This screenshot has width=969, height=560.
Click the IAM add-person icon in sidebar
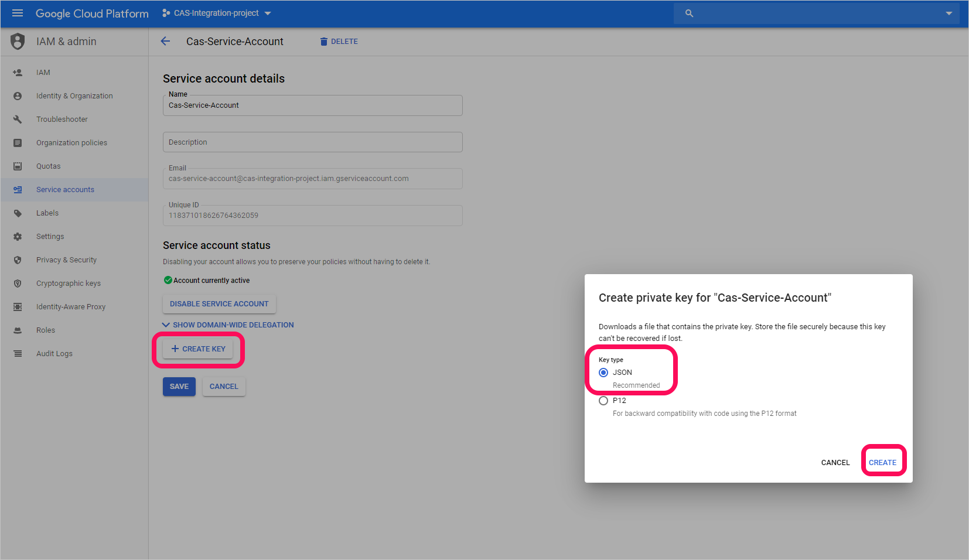[18, 73]
